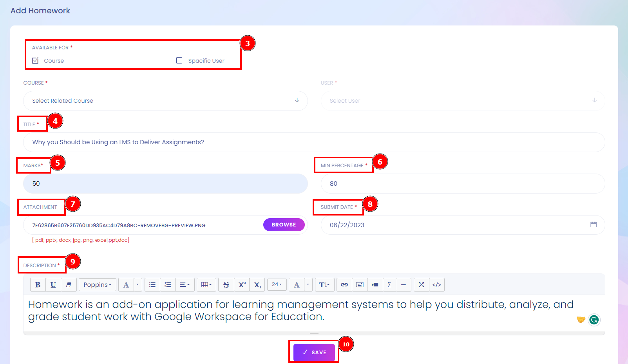The height and width of the screenshot is (364, 628).
Task: Open the font size 24 dropdown
Action: point(277,284)
